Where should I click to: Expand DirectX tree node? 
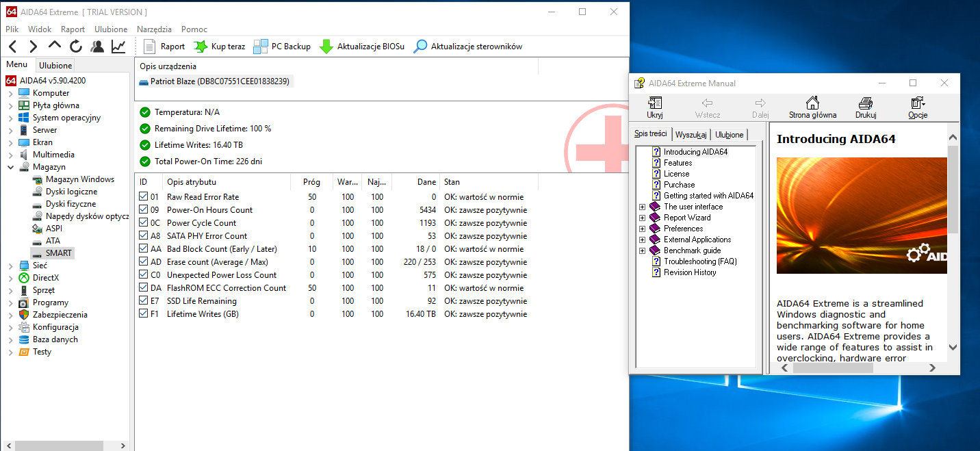coord(10,278)
